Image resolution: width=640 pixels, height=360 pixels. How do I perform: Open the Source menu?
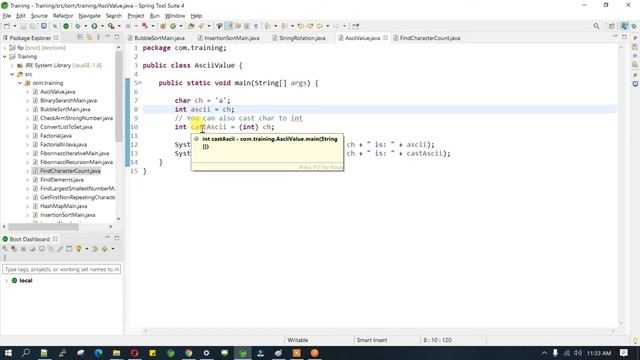(x=39, y=16)
